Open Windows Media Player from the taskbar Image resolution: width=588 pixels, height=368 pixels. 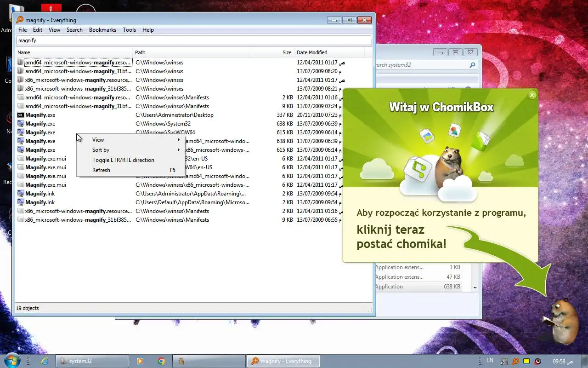140,361
